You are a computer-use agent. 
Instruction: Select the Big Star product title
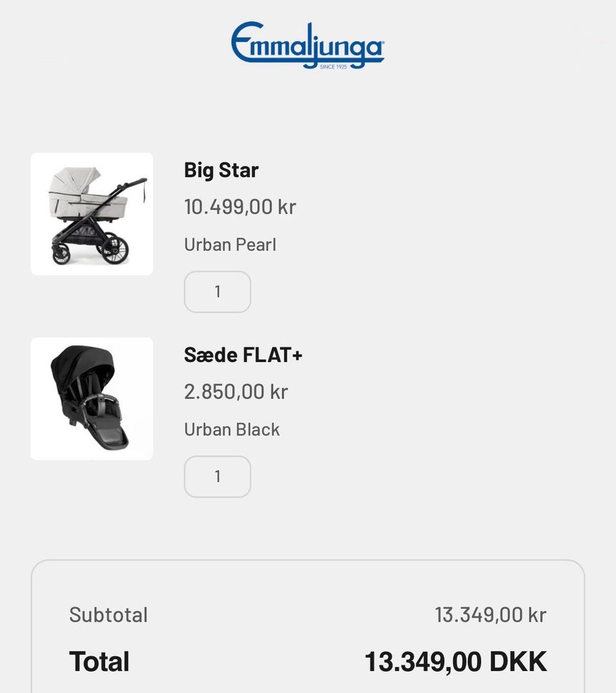[x=221, y=170]
